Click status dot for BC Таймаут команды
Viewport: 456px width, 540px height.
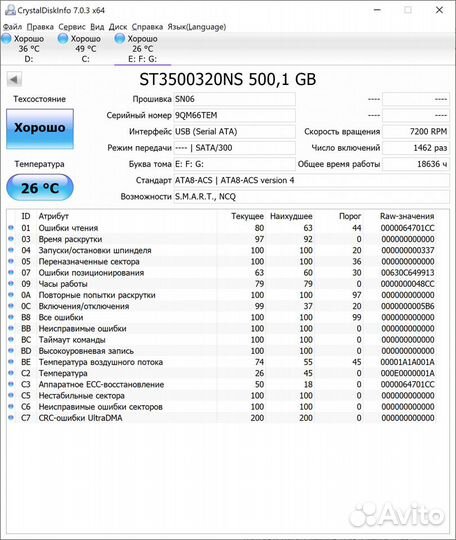click(11, 340)
